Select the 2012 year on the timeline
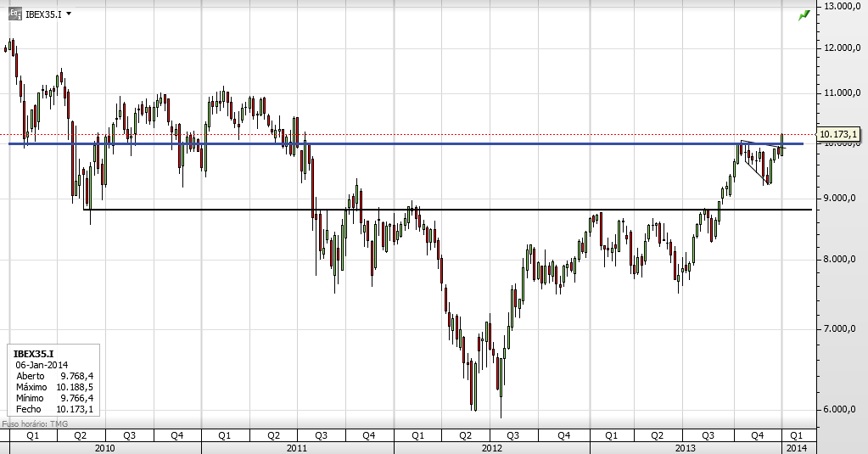 (491, 447)
